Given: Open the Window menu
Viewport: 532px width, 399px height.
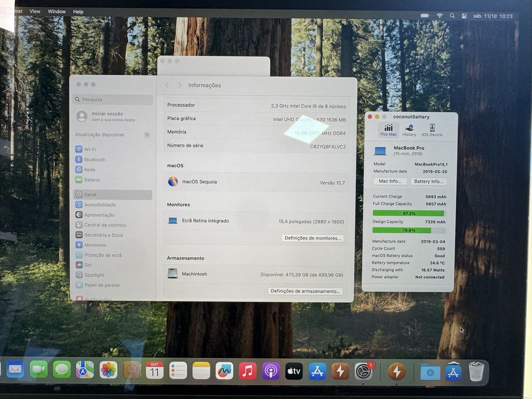Looking at the screenshot, I should (56, 11).
